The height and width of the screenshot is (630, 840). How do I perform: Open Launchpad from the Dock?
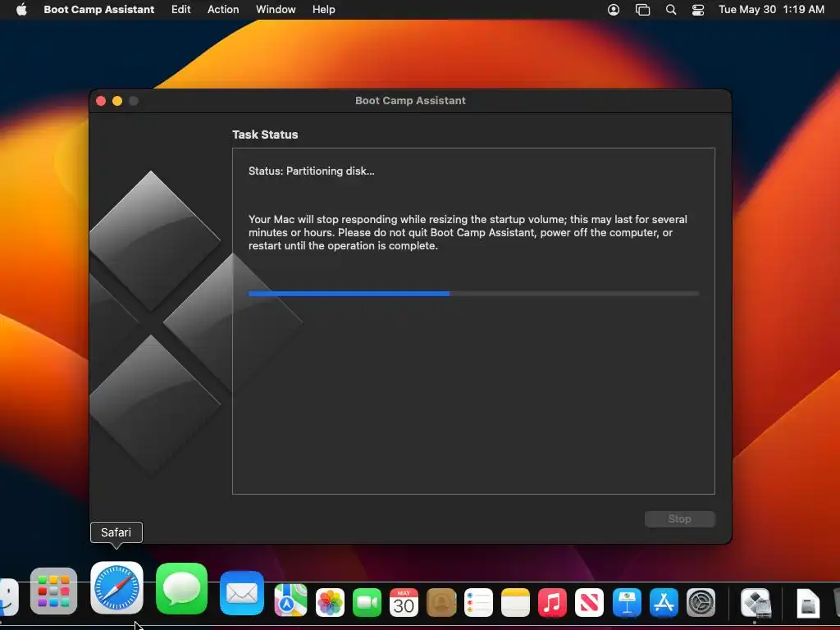pyautogui.click(x=53, y=591)
